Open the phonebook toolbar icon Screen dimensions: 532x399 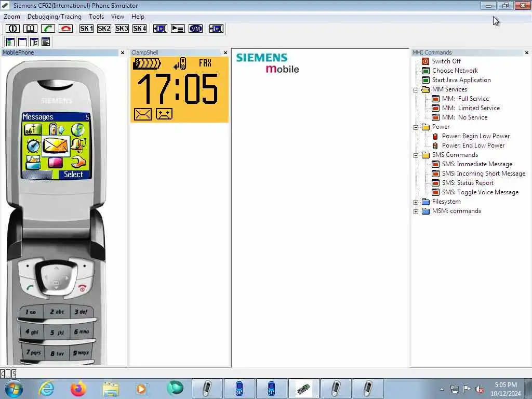pos(30,29)
